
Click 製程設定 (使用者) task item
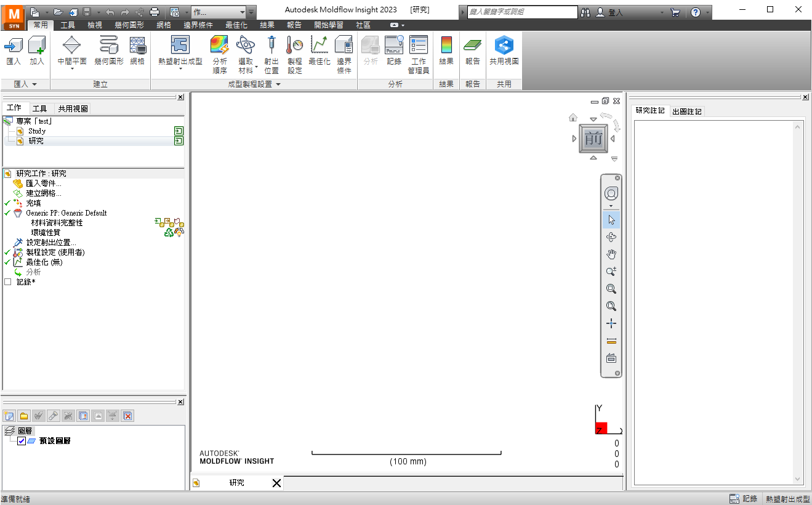[x=55, y=252]
